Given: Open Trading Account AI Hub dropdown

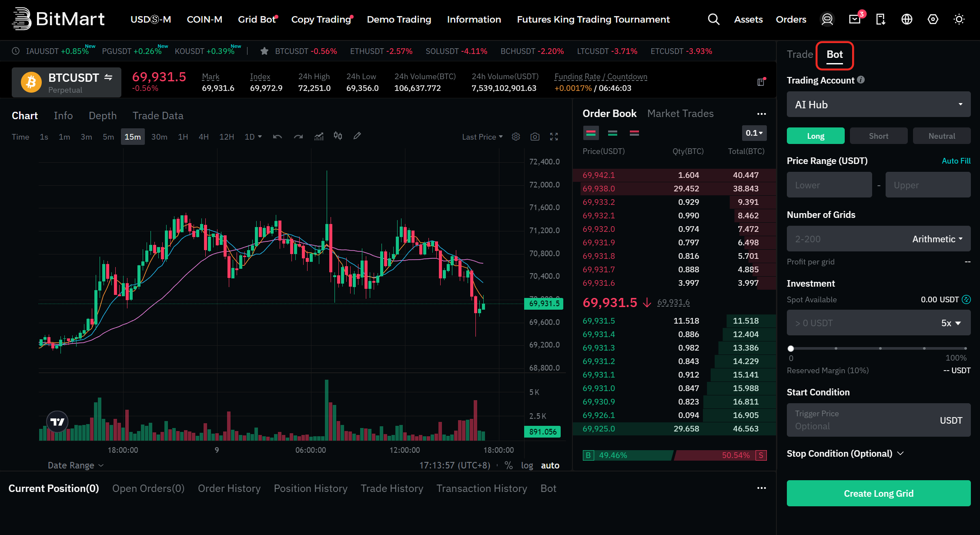Looking at the screenshot, I should click(x=879, y=104).
